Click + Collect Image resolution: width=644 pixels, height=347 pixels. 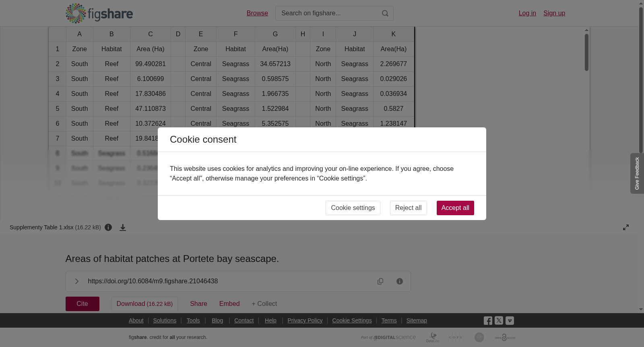(x=264, y=304)
